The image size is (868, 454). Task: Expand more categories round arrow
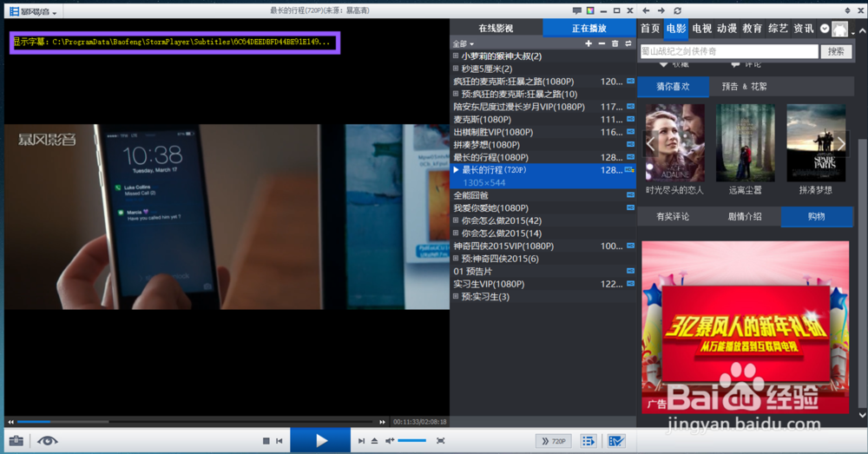coord(825,29)
